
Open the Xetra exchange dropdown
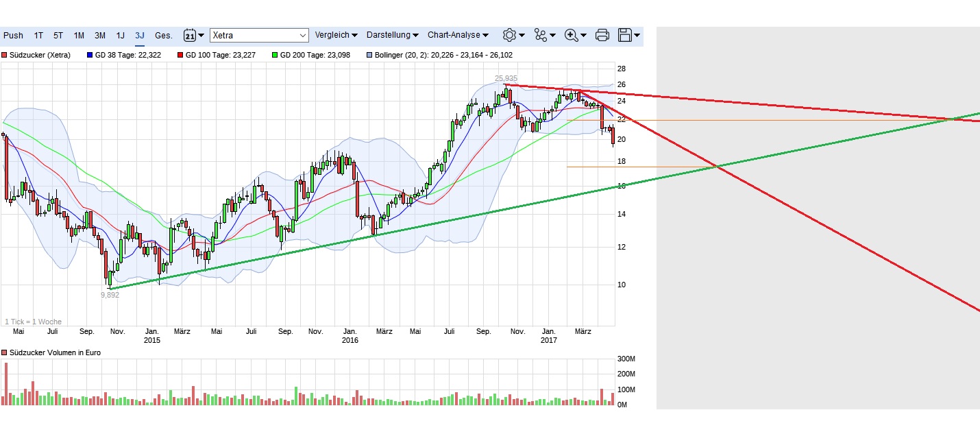pyautogui.click(x=259, y=35)
